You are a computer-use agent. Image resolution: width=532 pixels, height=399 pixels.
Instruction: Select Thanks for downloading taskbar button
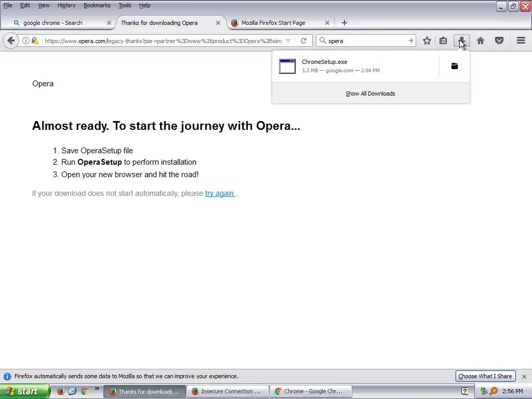coord(144,392)
